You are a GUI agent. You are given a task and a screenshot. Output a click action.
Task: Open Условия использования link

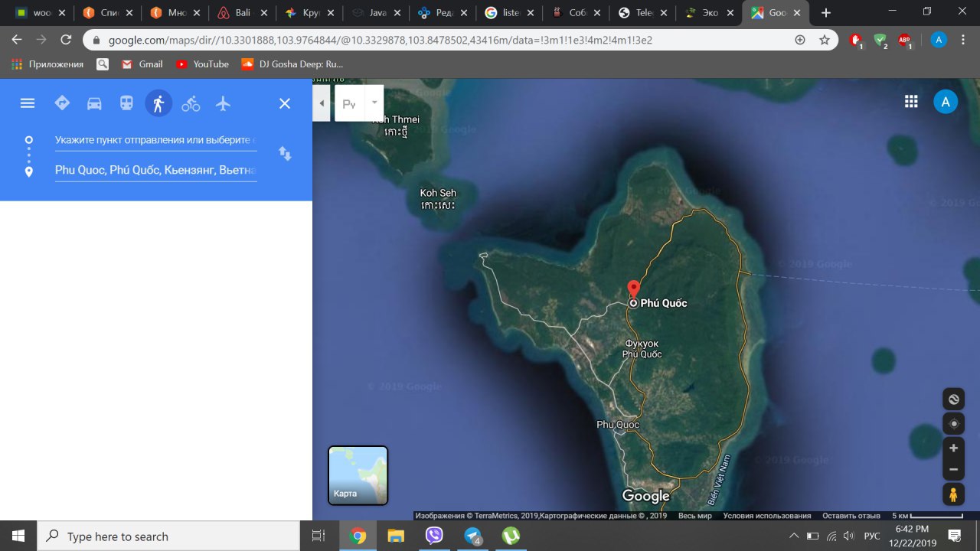pyautogui.click(x=766, y=516)
